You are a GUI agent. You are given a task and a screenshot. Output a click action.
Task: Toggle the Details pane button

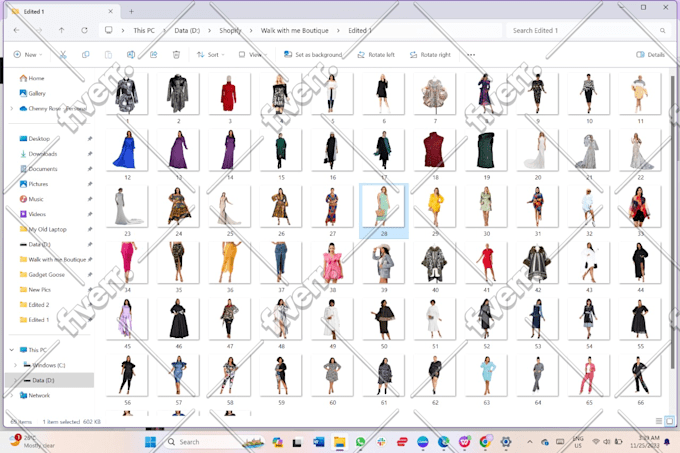[x=650, y=55]
